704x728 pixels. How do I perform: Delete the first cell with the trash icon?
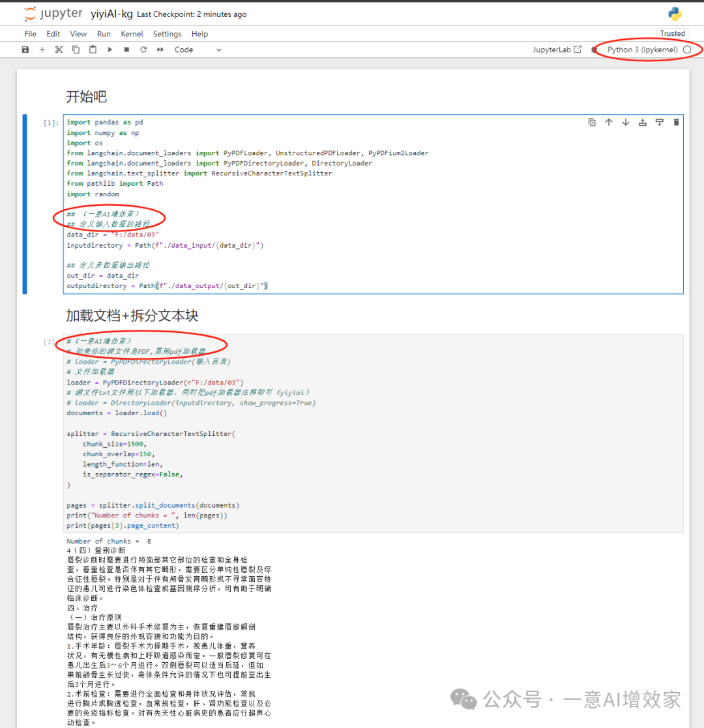[x=676, y=122]
